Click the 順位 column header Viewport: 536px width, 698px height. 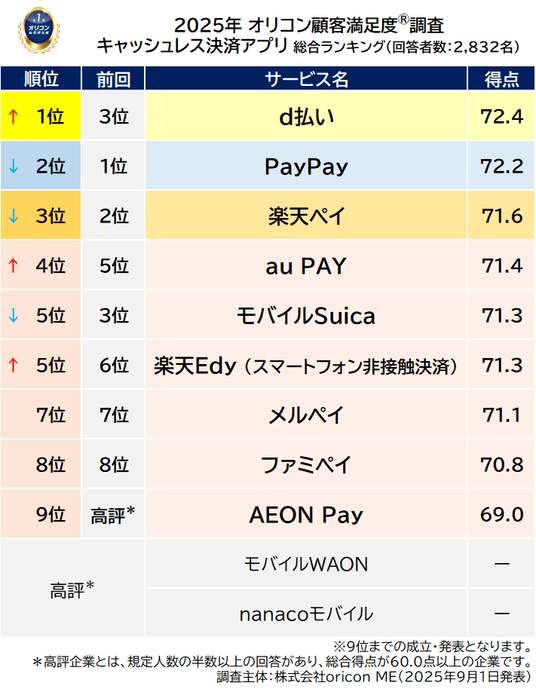click(41, 79)
